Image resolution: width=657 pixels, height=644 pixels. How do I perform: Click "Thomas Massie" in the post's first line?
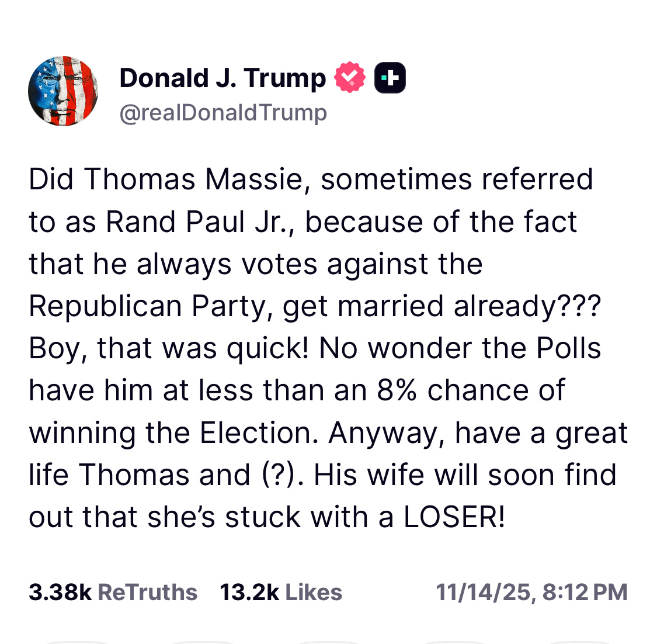point(196,179)
